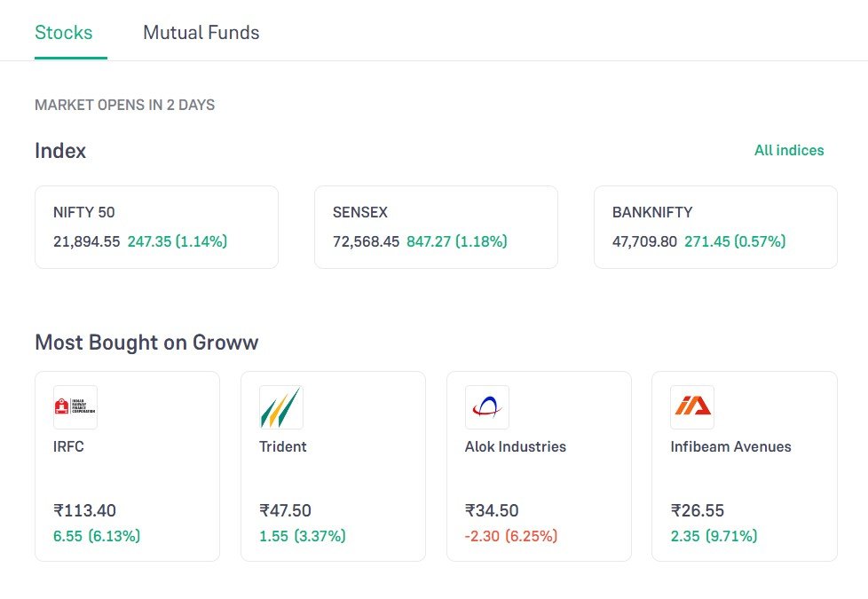Screen dimensions: 868x599
Task: Click Alok Industries change -2.30 (6.25%)
Action: tap(511, 537)
